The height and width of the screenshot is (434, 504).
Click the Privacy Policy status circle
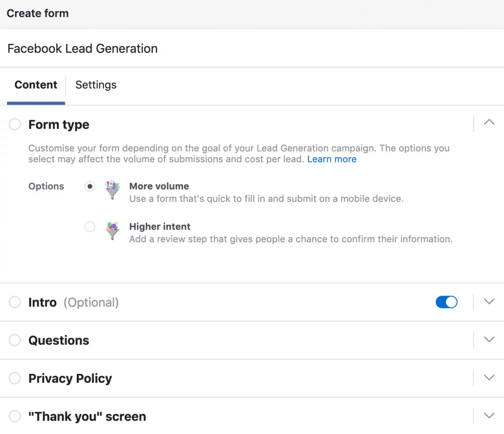click(15, 378)
